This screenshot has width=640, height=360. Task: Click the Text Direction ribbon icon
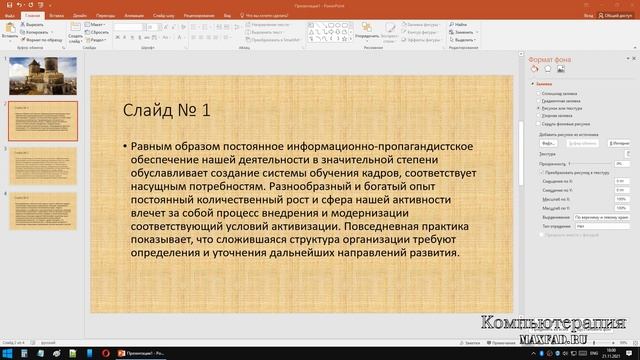coord(248,24)
